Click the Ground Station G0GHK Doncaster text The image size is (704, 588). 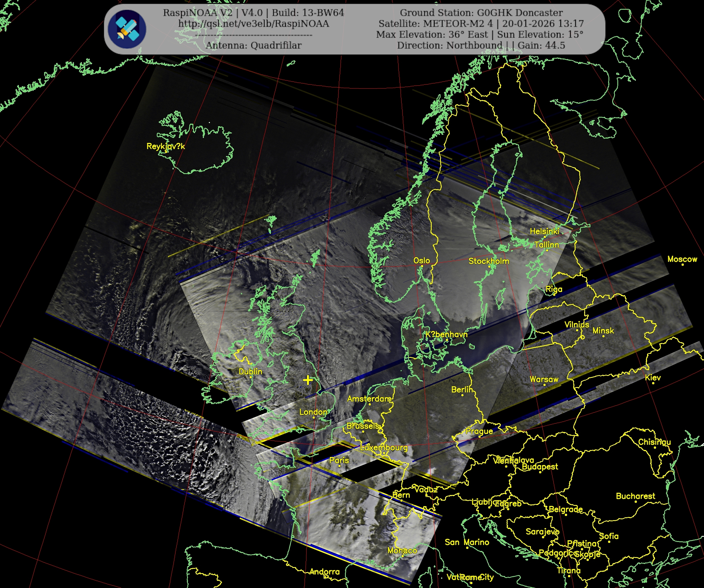click(x=481, y=13)
